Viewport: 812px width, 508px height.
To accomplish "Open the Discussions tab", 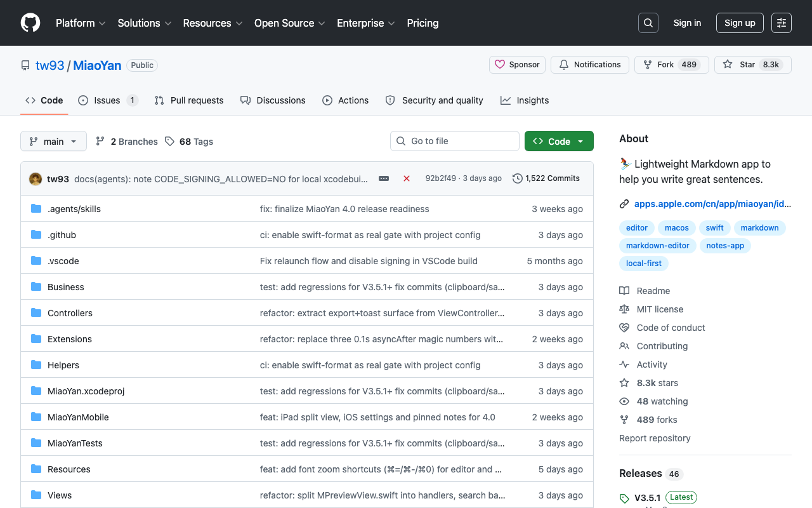I will pyautogui.click(x=273, y=100).
